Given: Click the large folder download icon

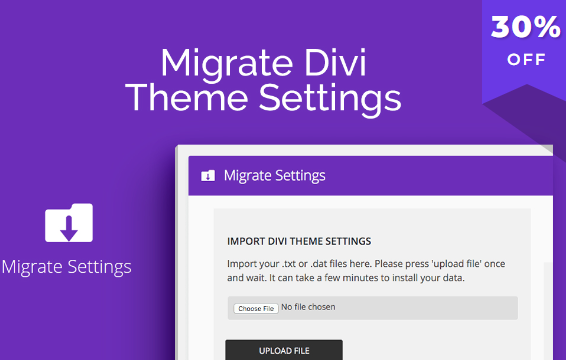Looking at the screenshot, I should tap(69, 223).
